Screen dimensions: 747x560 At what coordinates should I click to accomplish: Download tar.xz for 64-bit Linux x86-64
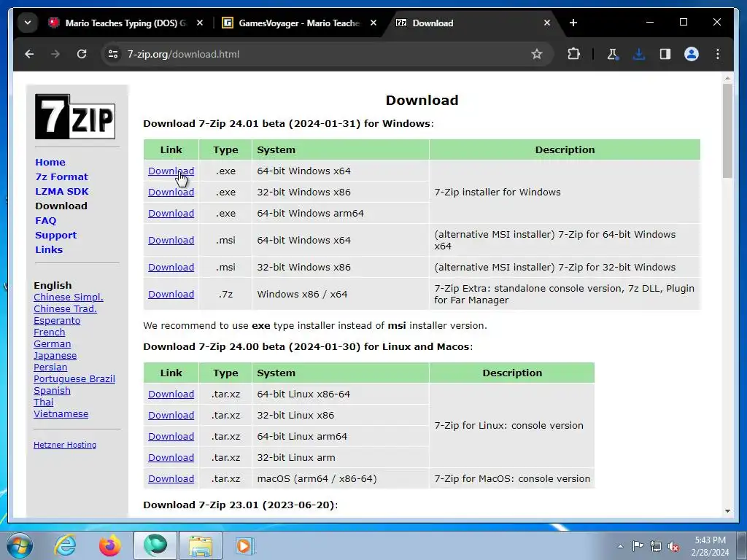(171, 394)
